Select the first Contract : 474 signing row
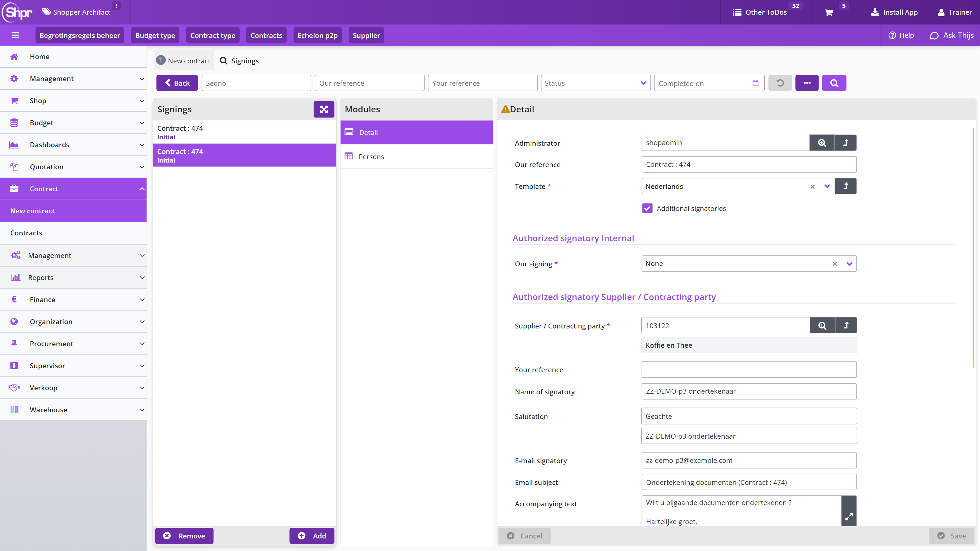Screen dimensions: 980x551 [244, 132]
